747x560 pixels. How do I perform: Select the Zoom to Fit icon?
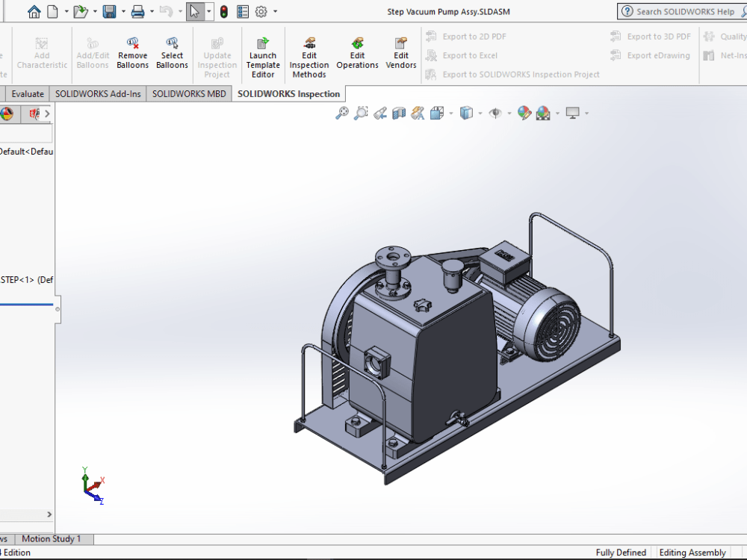(341, 113)
